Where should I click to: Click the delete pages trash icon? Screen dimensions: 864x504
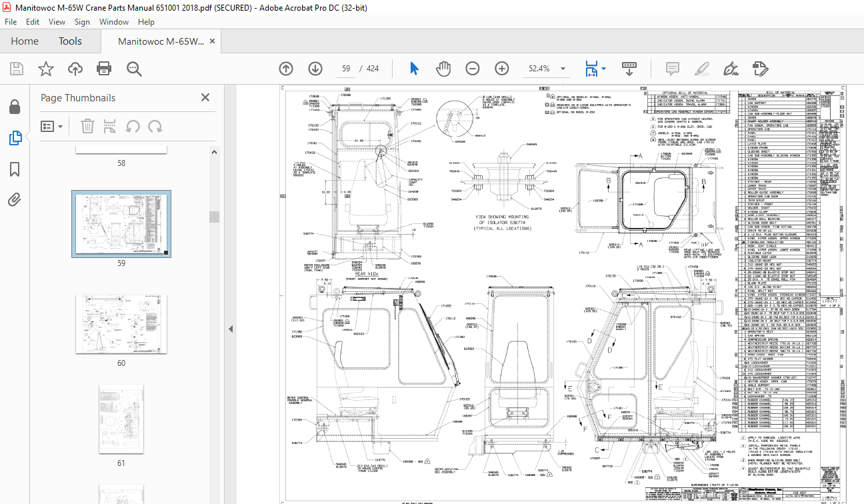(87, 126)
